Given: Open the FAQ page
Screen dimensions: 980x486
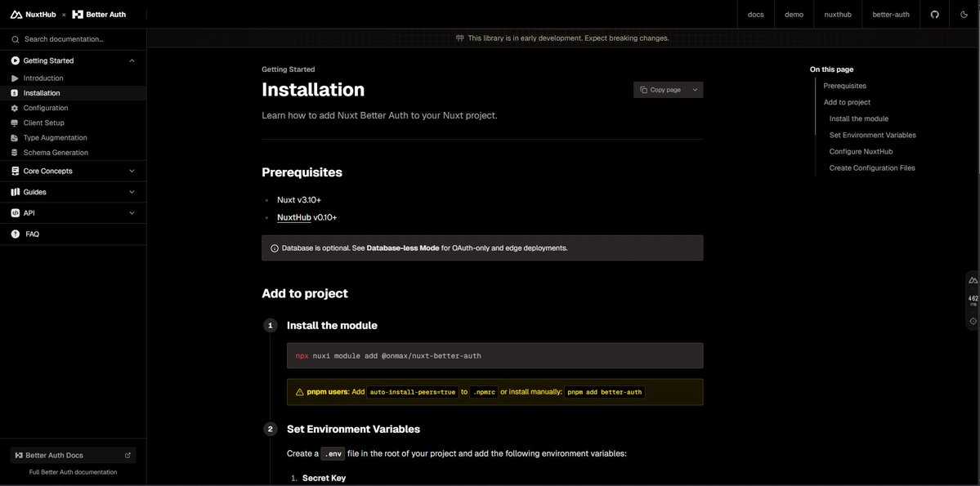Looking at the screenshot, I should [x=73, y=234].
